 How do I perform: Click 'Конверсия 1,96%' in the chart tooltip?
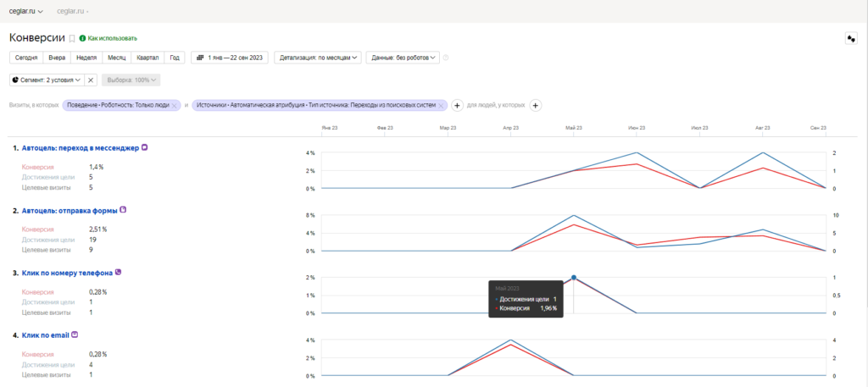coord(526,308)
